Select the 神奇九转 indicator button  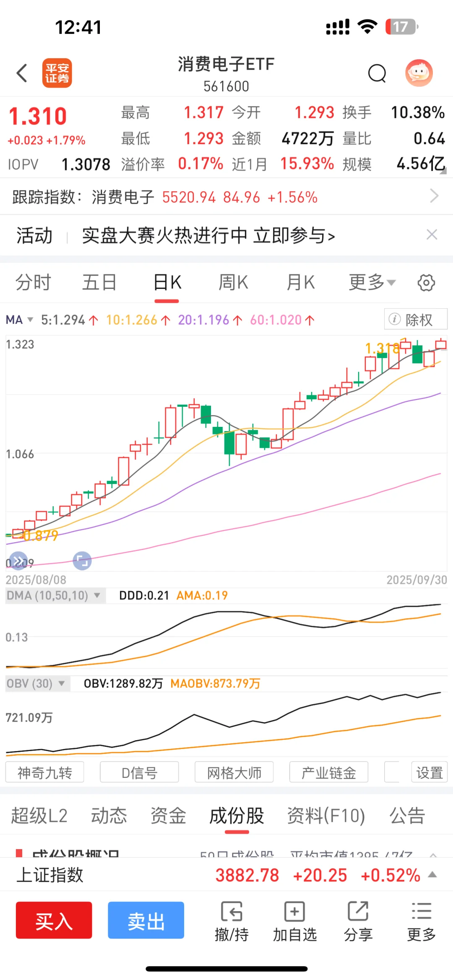(44, 772)
